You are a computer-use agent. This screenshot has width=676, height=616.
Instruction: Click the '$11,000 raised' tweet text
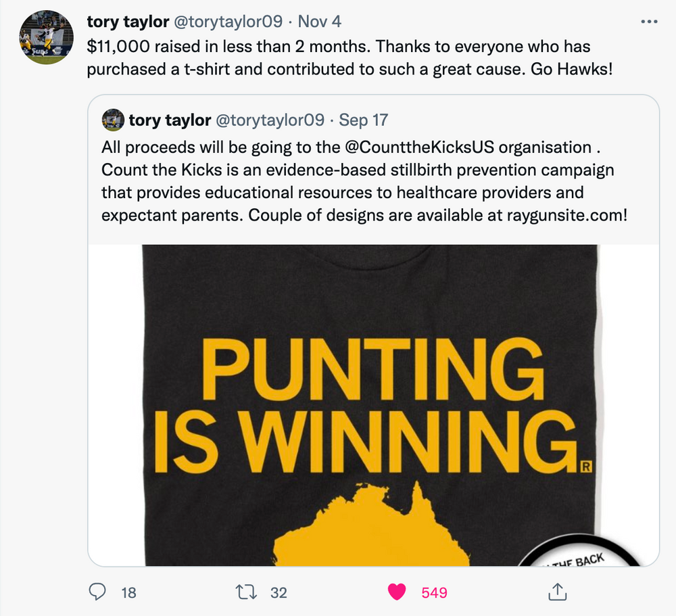pyautogui.click(x=338, y=49)
